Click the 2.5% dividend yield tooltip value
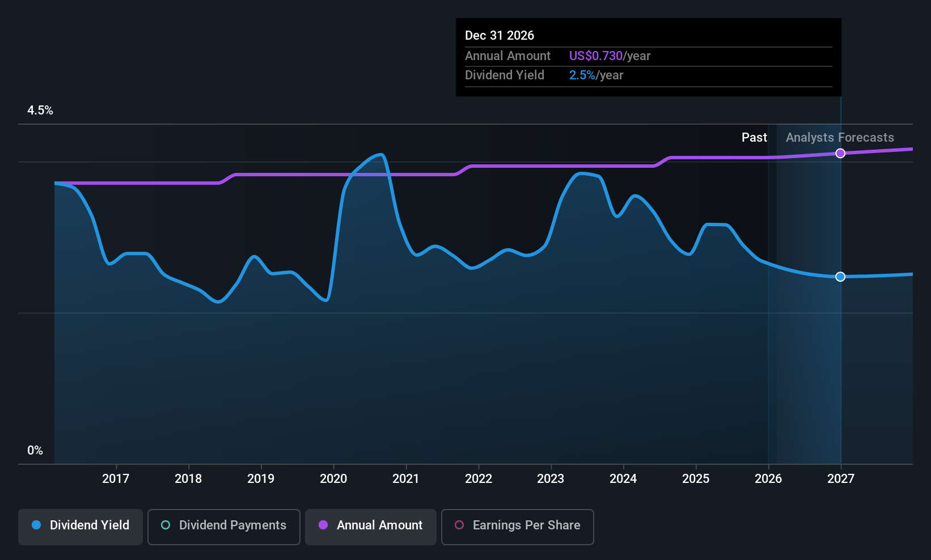 pos(582,75)
